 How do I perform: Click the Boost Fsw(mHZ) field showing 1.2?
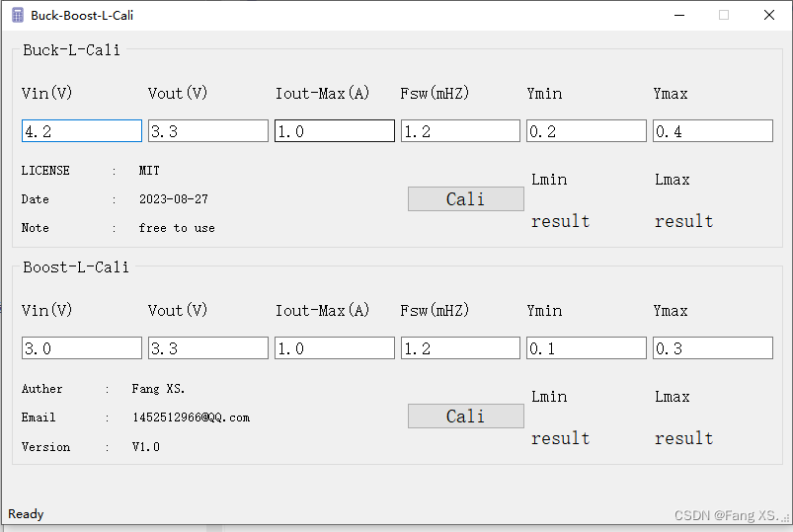point(461,348)
